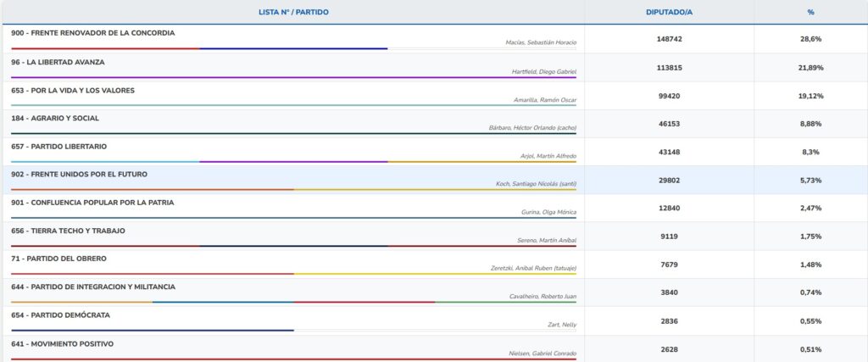This screenshot has width=868, height=362.
Task: Click candidate name Nielsen, Gabriel Conrado
Action: click(542, 354)
